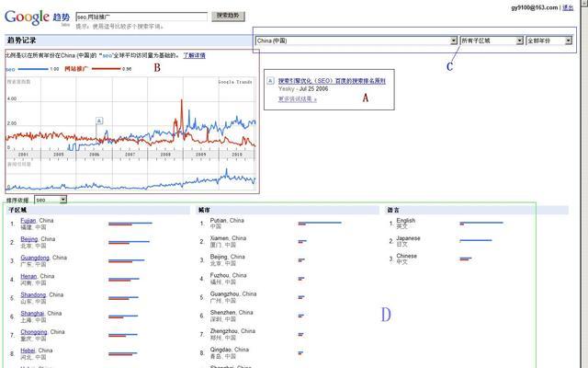Open the all years dropdown
The width and height of the screenshot is (588, 368).
[x=549, y=40]
